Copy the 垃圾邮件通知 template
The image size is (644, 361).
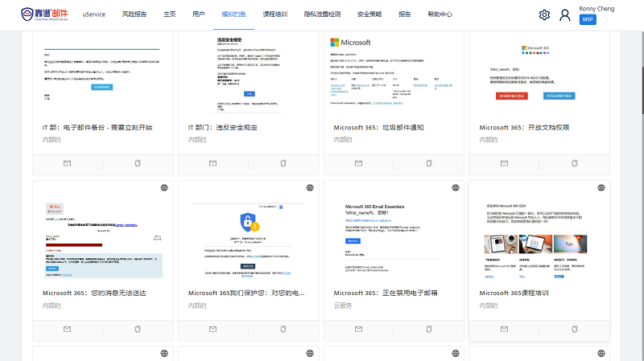tap(429, 163)
